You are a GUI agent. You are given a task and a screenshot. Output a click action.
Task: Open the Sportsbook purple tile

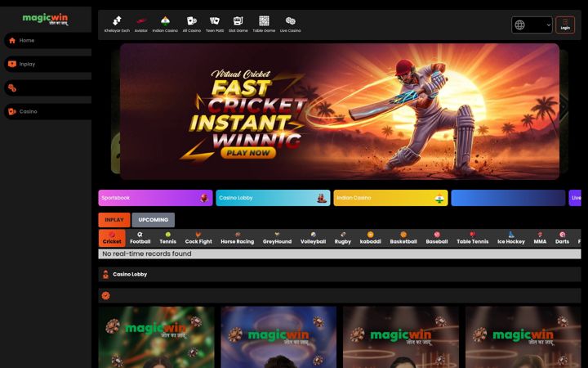[155, 198]
